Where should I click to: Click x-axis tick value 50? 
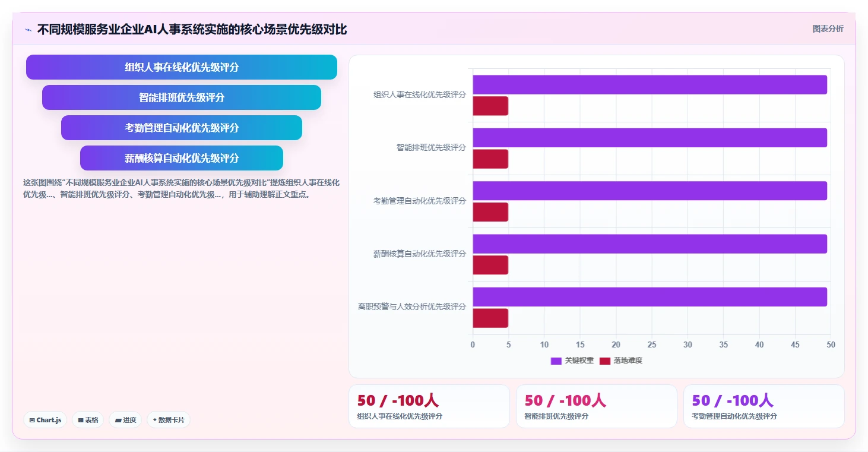coord(831,344)
